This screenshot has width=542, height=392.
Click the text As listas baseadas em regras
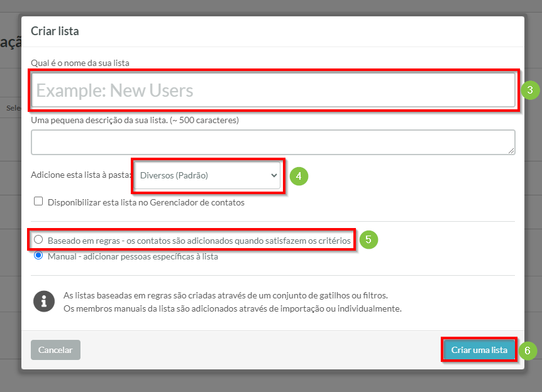(225, 295)
